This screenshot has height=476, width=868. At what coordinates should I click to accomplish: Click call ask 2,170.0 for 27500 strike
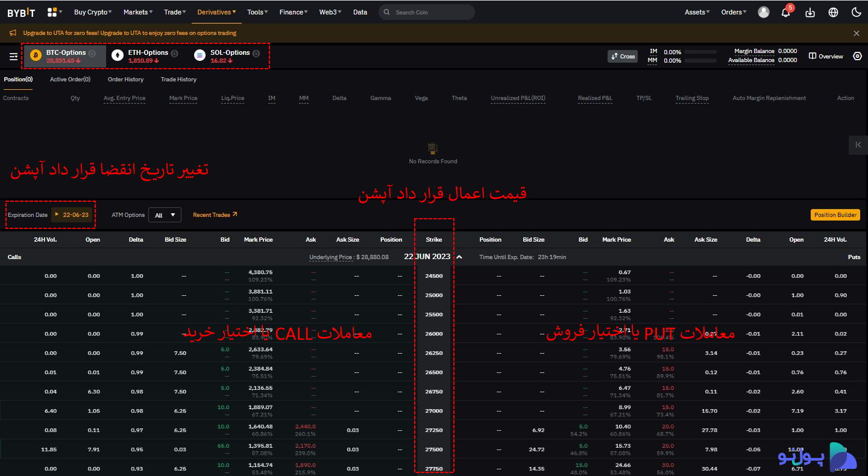tap(304, 446)
